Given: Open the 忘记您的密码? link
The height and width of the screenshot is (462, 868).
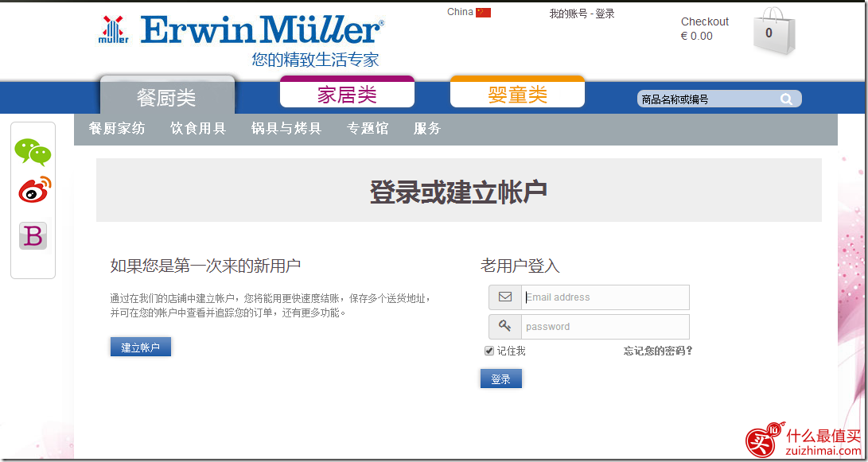Looking at the screenshot, I should pos(658,351).
